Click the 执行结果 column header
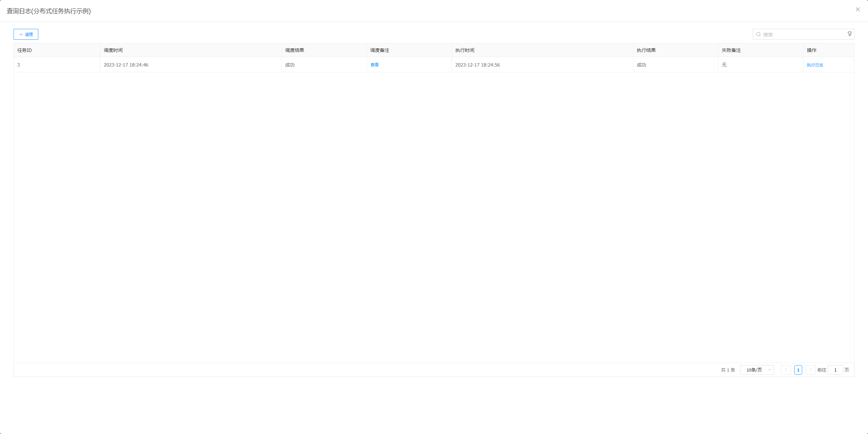This screenshot has height=434, width=868. 646,50
